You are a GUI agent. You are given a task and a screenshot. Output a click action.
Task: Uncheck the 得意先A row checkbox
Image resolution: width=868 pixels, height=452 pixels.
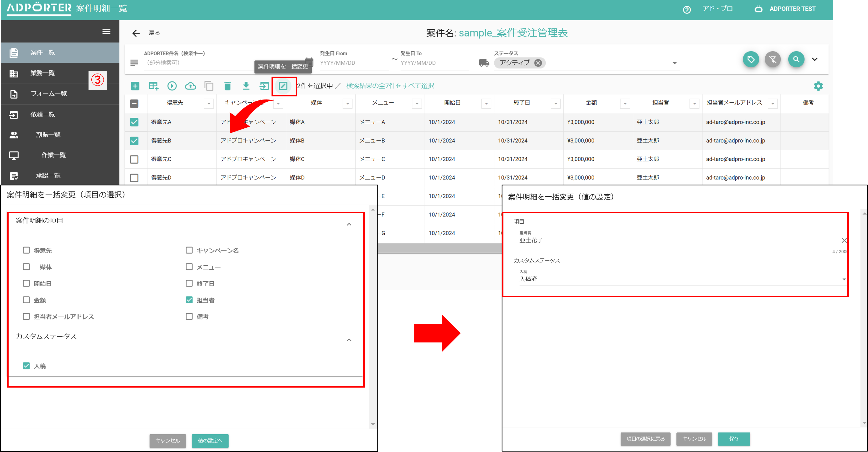(x=134, y=122)
